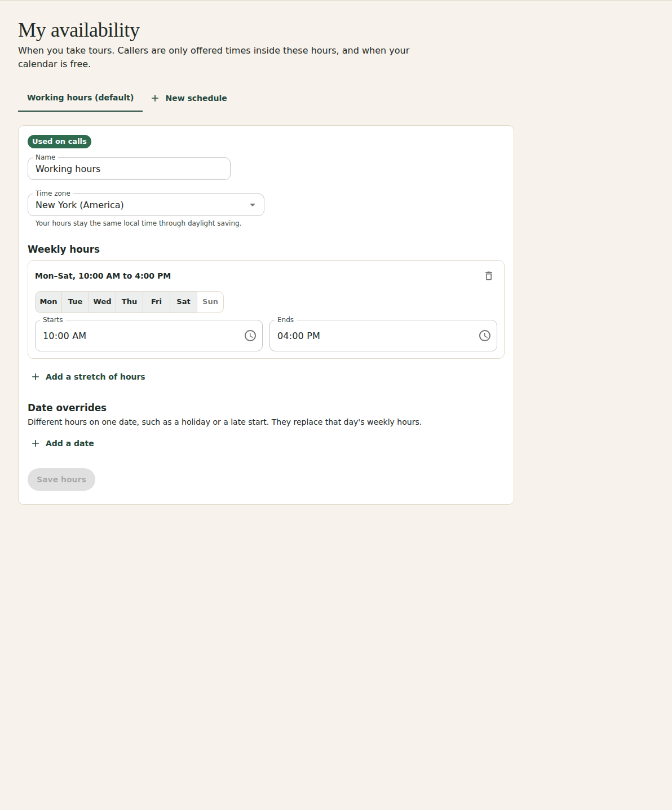Open time picker clock icon in Ends field

pyautogui.click(x=485, y=336)
